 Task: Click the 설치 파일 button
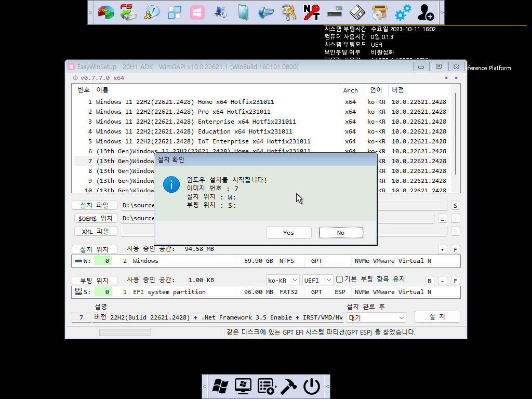pos(95,205)
